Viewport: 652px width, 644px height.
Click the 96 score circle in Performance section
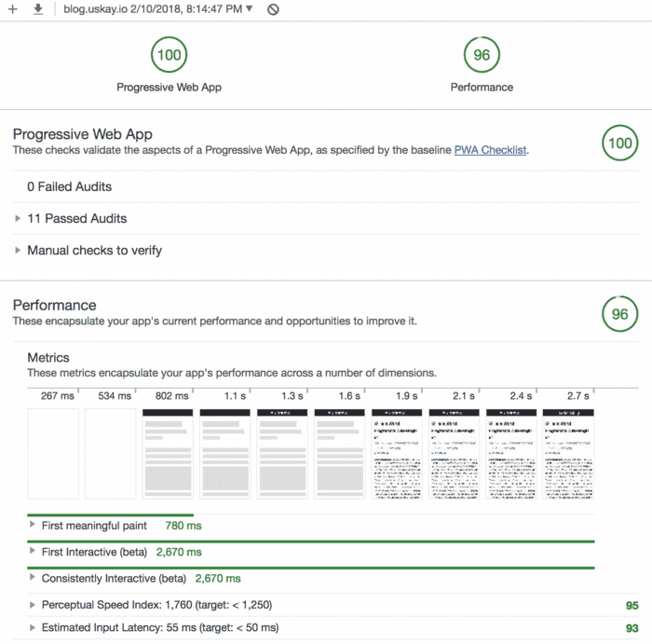619,314
